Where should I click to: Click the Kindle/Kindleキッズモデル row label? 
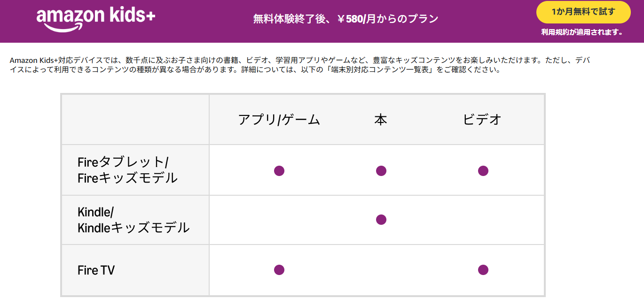coord(134,220)
